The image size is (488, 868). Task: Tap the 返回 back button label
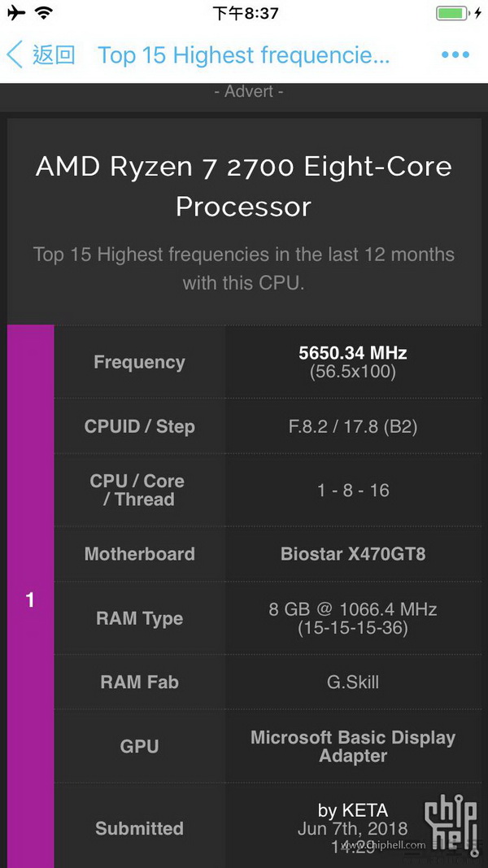(x=54, y=55)
